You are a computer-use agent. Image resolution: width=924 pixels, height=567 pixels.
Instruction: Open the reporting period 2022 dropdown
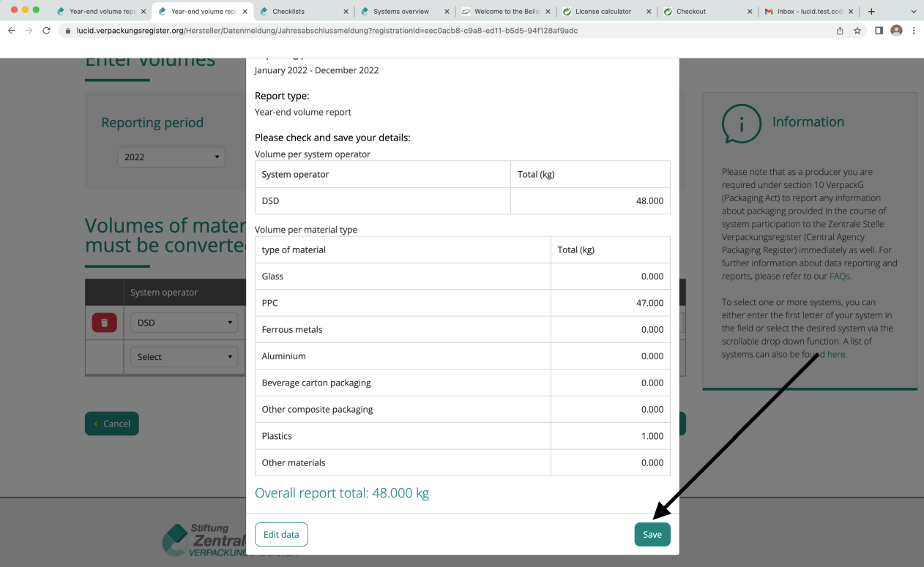pos(171,157)
